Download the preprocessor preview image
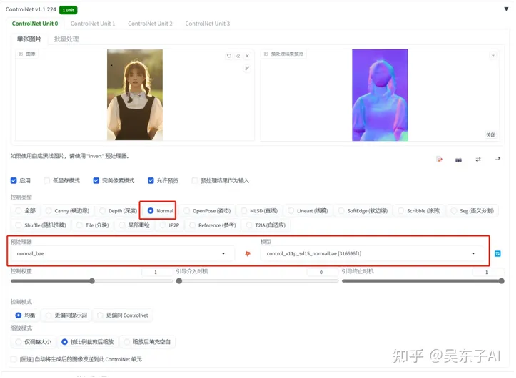Image resolution: width=516 pixels, height=378 pixels. click(x=493, y=55)
